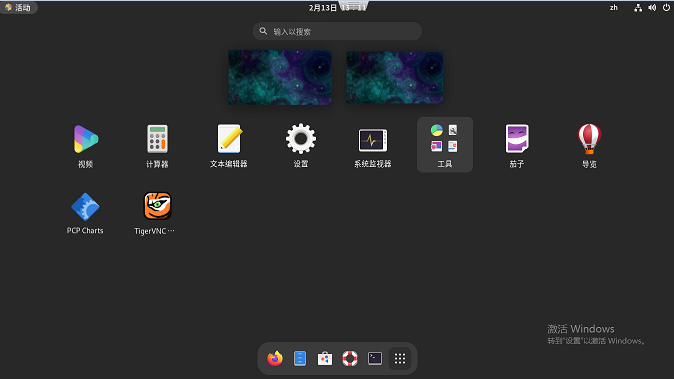Open the power menu icon
Viewport: 674px width, 379px height.
click(x=666, y=8)
